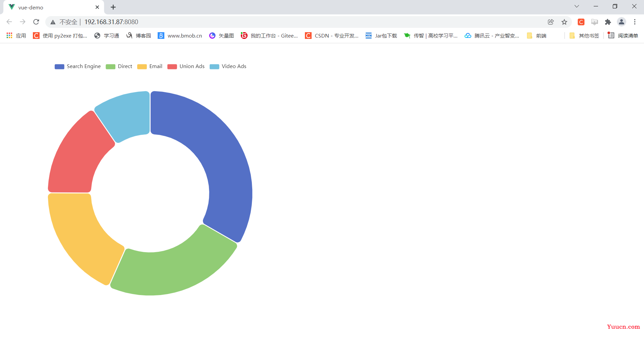
Task: Open a new browser tab
Action: coord(113,7)
